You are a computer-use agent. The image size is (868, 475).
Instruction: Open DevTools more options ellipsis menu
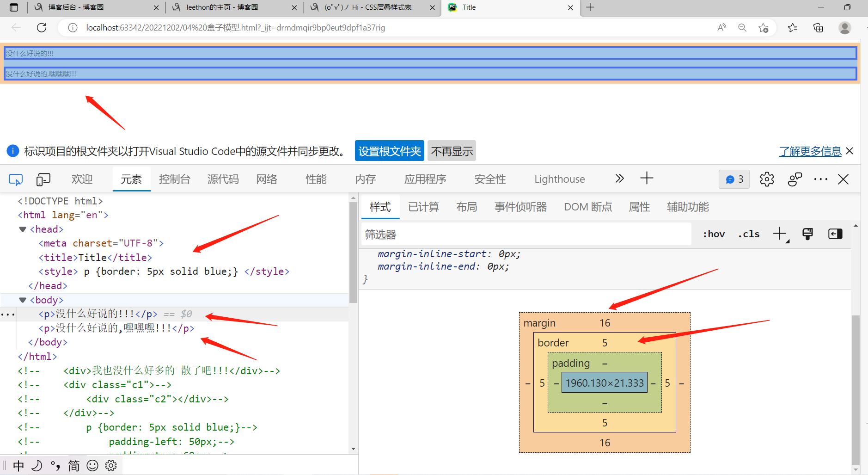point(821,179)
